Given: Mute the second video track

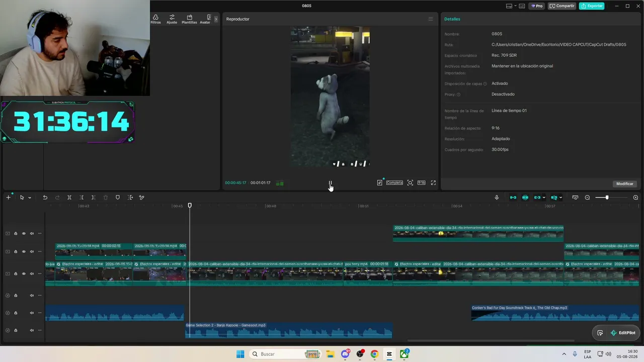Looking at the screenshot, I should click(x=32, y=252).
